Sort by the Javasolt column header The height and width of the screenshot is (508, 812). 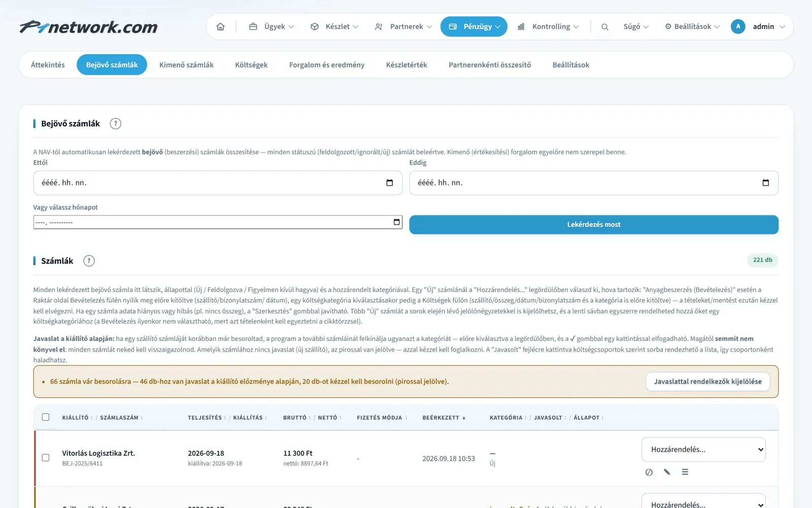(x=550, y=418)
